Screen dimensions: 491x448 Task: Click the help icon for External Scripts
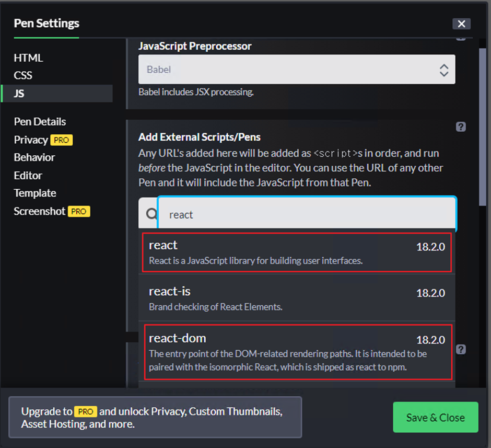click(461, 127)
